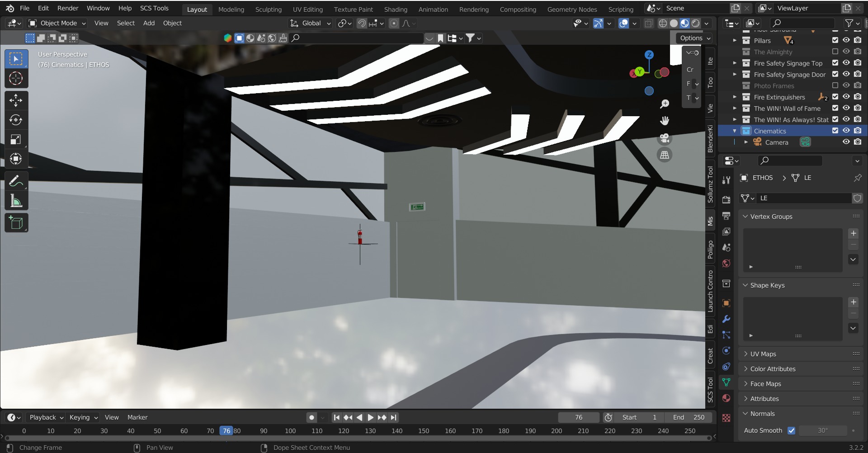Open Global transform orientation dropdown
868x453 pixels.
[x=311, y=23]
